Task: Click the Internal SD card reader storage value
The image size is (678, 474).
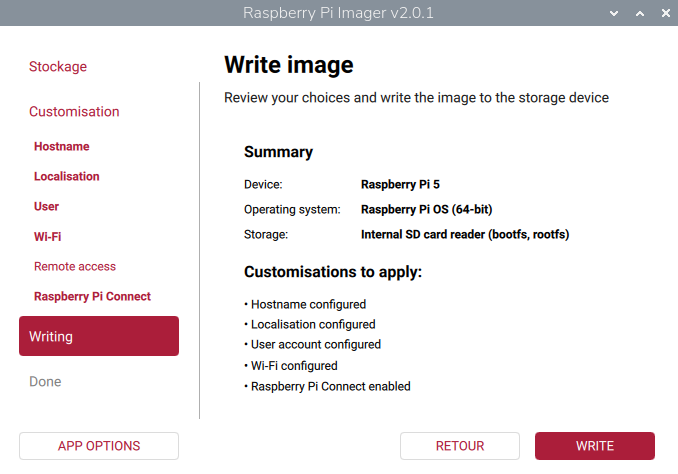Action: pyautogui.click(x=465, y=235)
